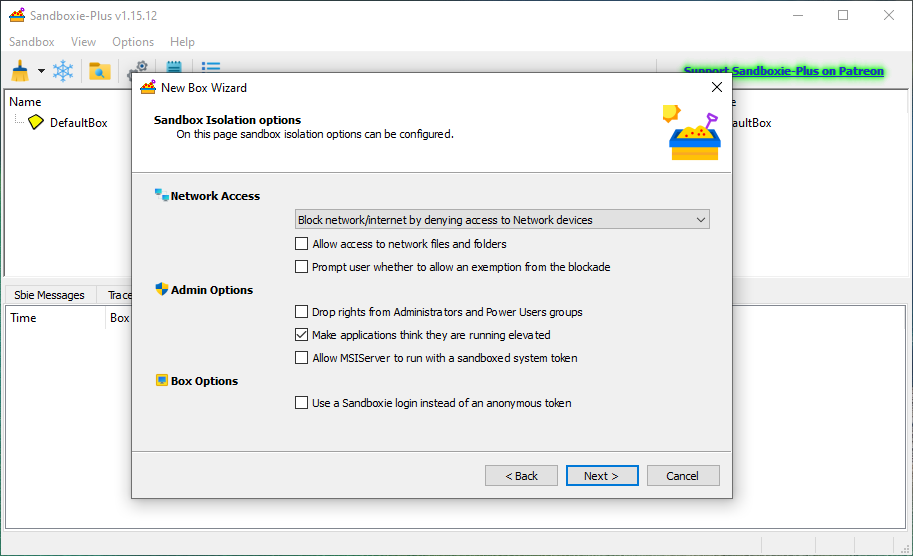Click the Time column header in messages
The image size is (913, 556).
point(23,318)
